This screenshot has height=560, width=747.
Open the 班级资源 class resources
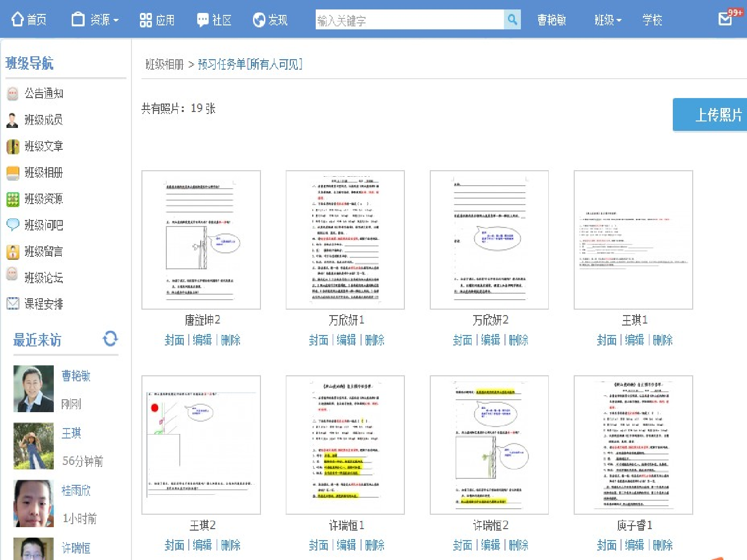tap(44, 199)
